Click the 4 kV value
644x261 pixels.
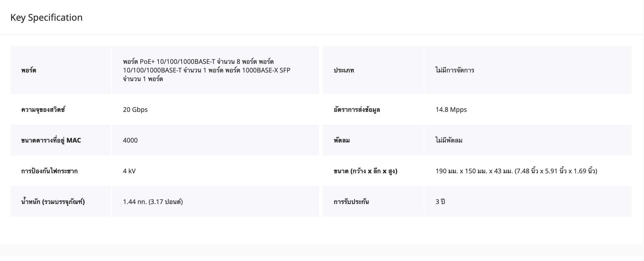coord(129,171)
